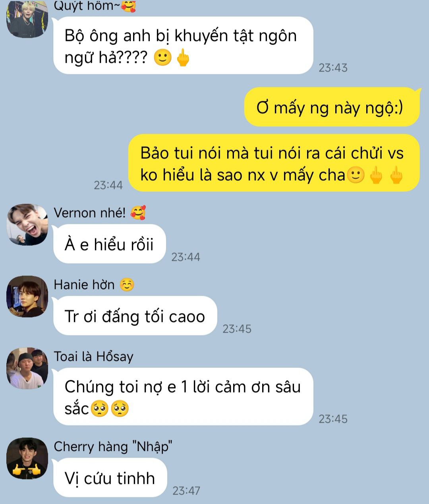Tap the "Chúng toi nợ e 1 lời cảm ơn" bubble

tap(183, 396)
